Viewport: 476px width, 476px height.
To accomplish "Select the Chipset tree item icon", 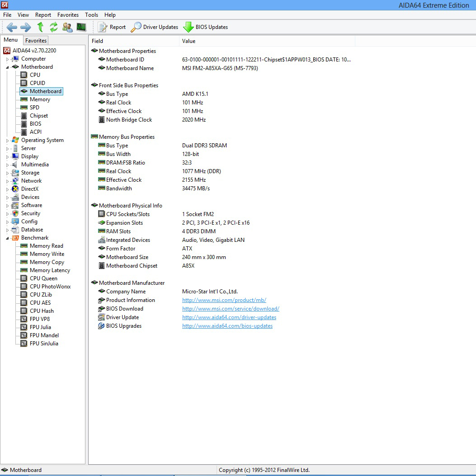I will [24, 116].
